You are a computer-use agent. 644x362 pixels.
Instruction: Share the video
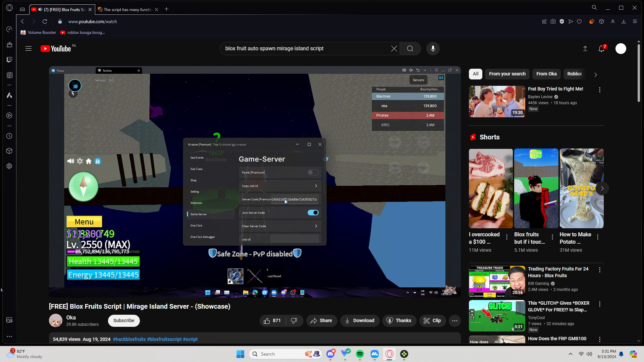point(321,321)
